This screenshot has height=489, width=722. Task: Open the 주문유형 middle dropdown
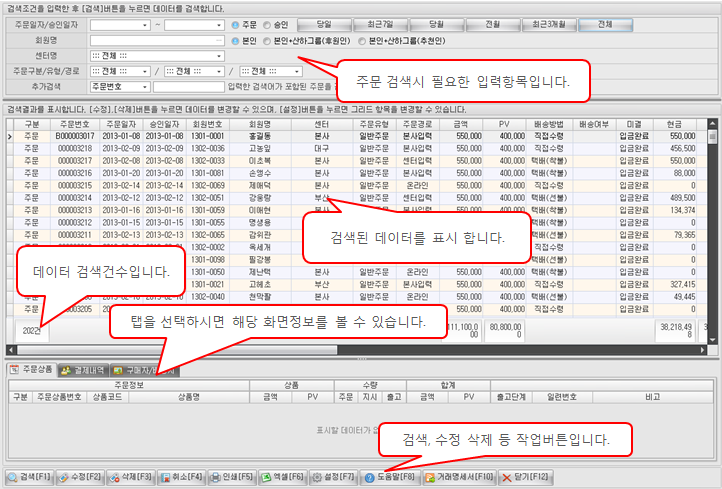pyautogui.click(x=219, y=71)
